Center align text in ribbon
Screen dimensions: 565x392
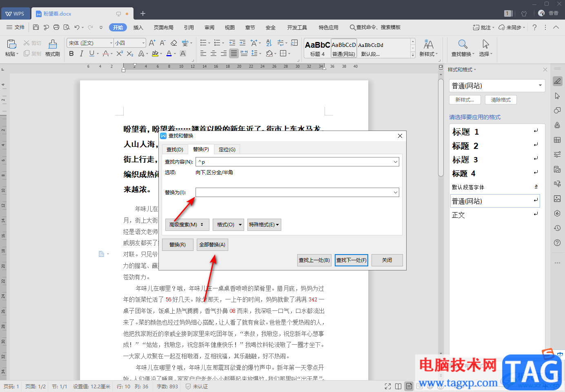tap(214, 53)
